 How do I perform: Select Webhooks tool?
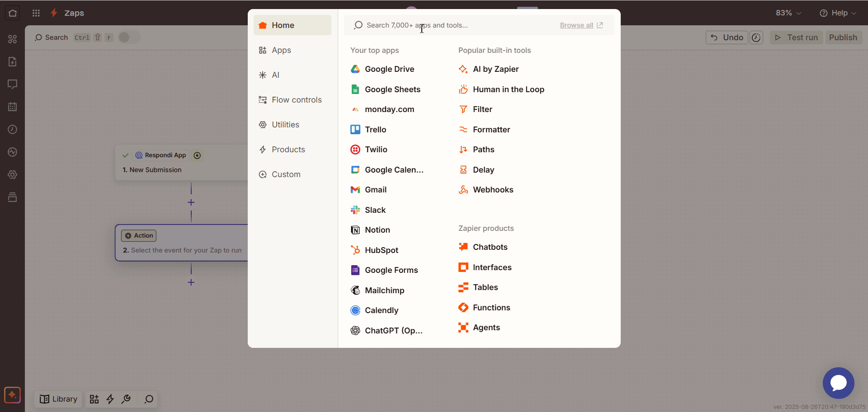coord(486,190)
